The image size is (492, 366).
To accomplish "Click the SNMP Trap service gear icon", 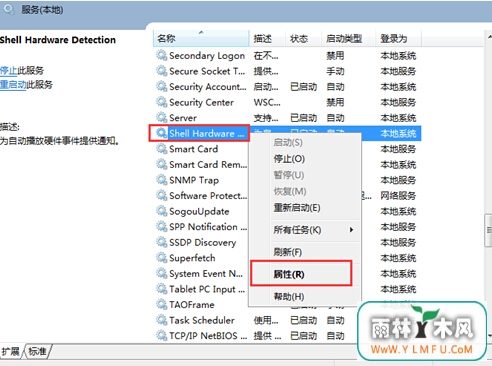I will pos(162,180).
